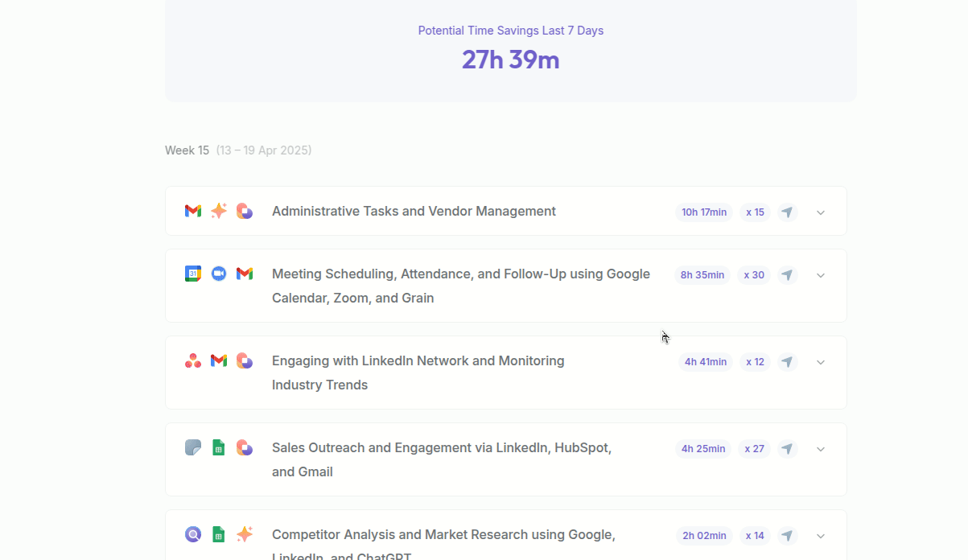Screen dimensions: 968x560
Task: Click the x 12 count badge
Action: coord(755,362)
